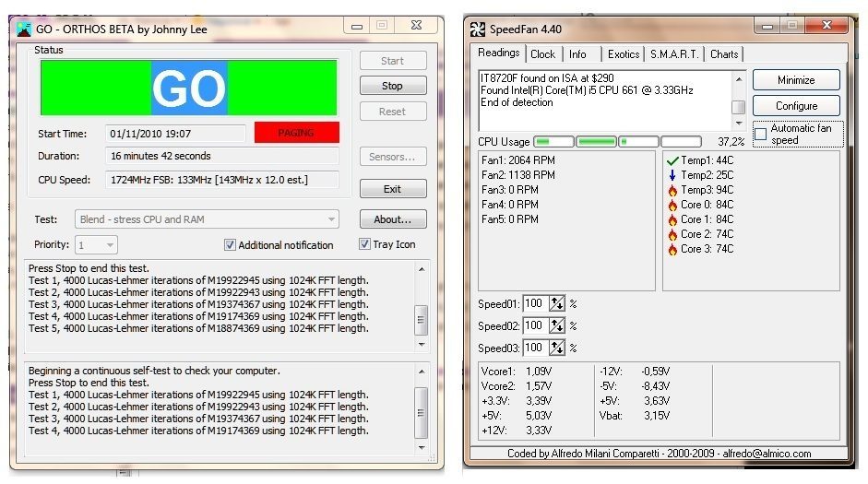868x484 pixels.
Task: Click the green GO status indicator
Action: click(x=189, y=88)
